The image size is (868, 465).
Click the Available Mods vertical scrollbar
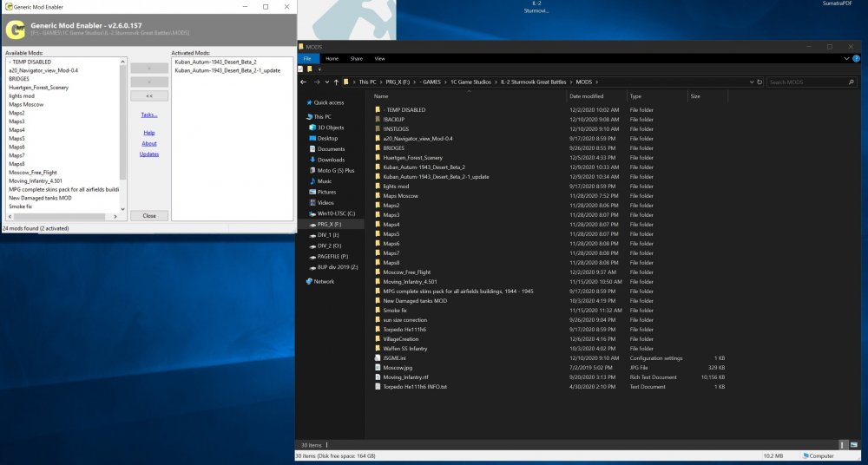point(123,121)
